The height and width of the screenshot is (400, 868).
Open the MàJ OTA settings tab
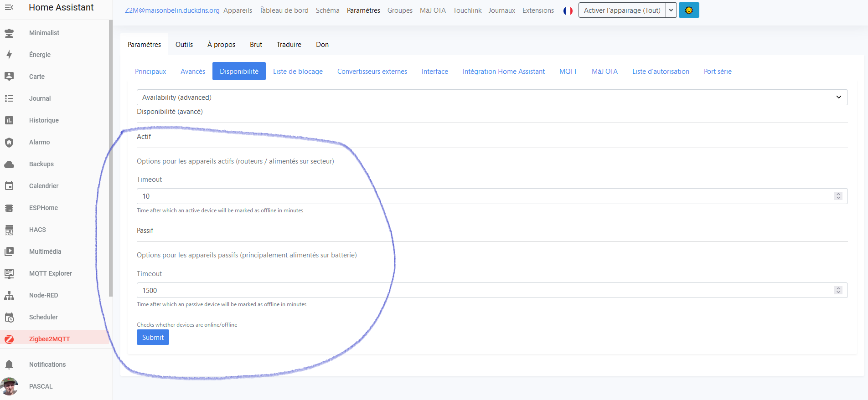[x=604, y=71]
